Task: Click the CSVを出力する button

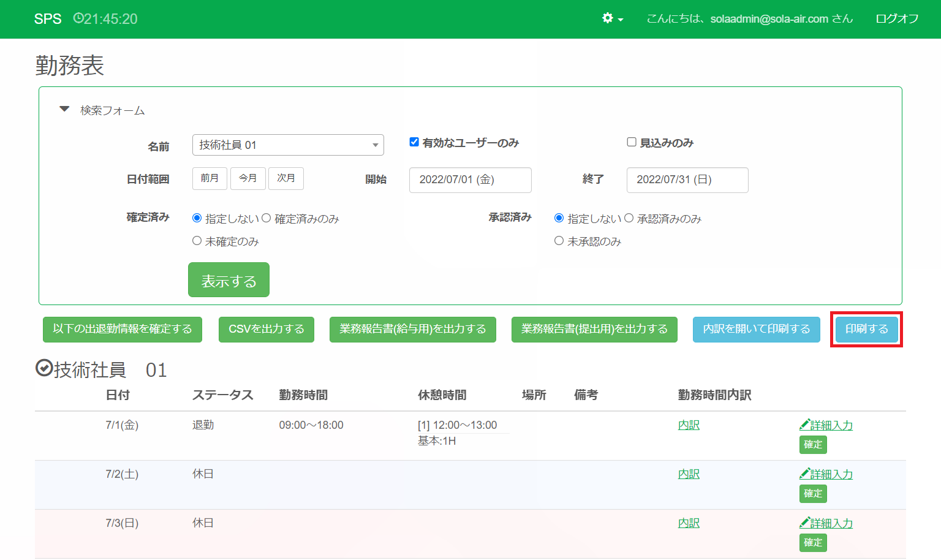Action: tap(266, 329)
